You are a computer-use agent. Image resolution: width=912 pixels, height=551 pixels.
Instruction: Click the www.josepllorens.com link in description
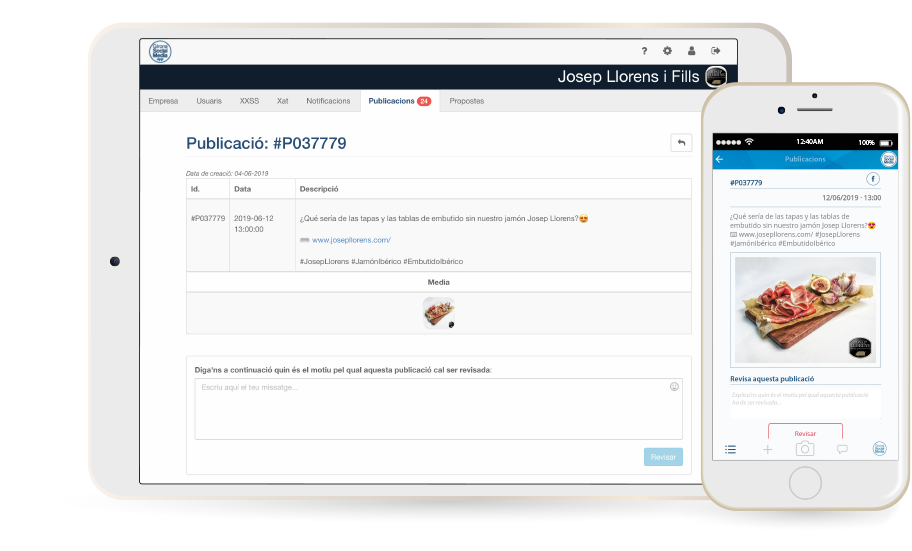pyautogui.click(x=351, y=240)
